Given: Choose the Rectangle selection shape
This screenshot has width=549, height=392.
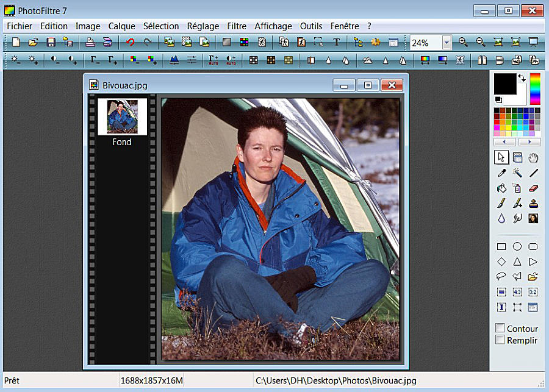Looking at the screenshot, I should (x=501, y=247).
